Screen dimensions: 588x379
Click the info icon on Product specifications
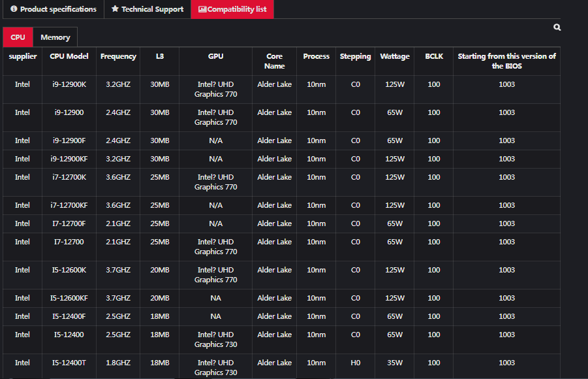click(x=14, y=8)
